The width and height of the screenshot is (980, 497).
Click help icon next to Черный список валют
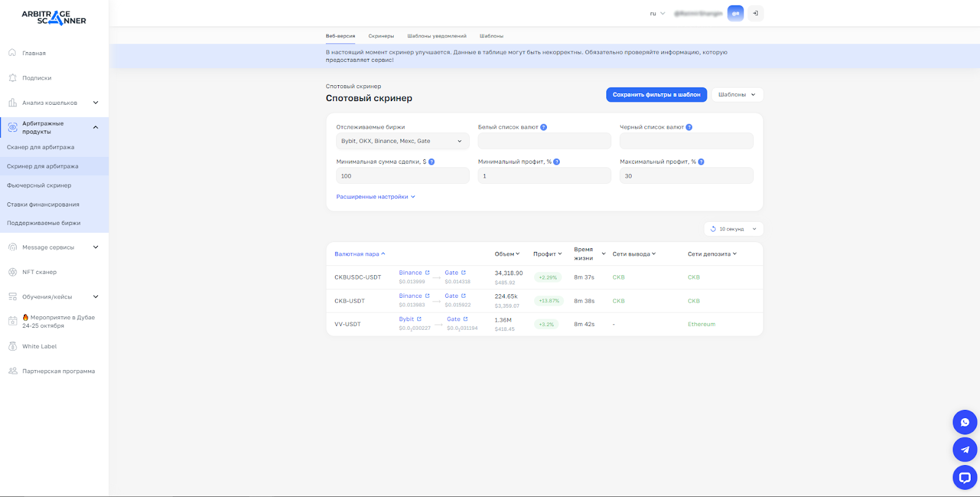689,127
